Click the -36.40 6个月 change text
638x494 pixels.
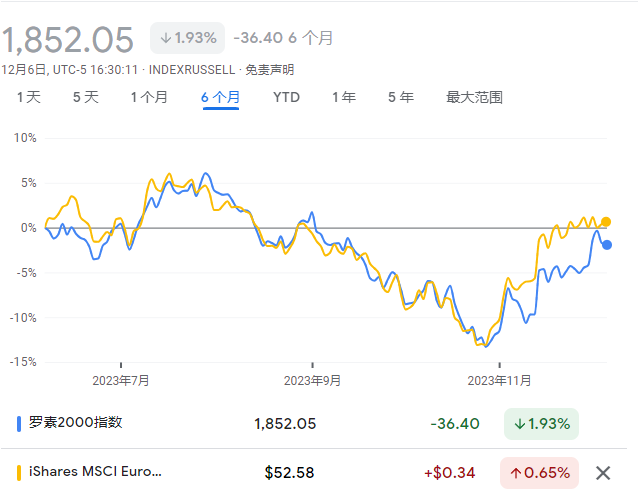[x=283, y=38]
